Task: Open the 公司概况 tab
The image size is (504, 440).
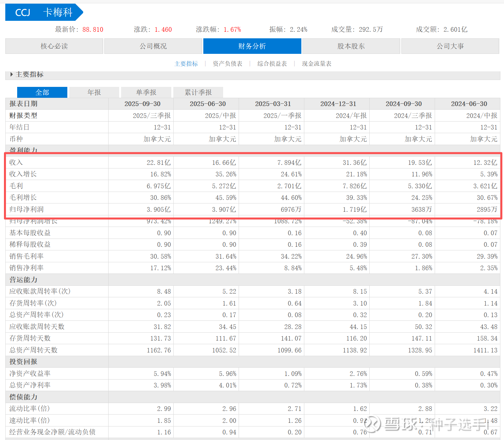Action: pos(153,46)
